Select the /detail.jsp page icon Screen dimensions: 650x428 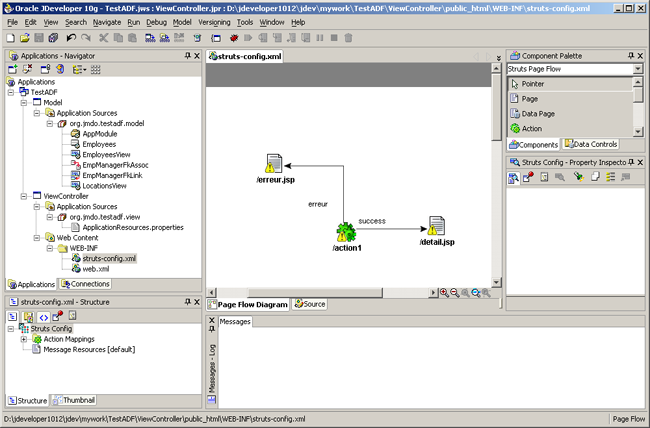(x=435, y=226)
